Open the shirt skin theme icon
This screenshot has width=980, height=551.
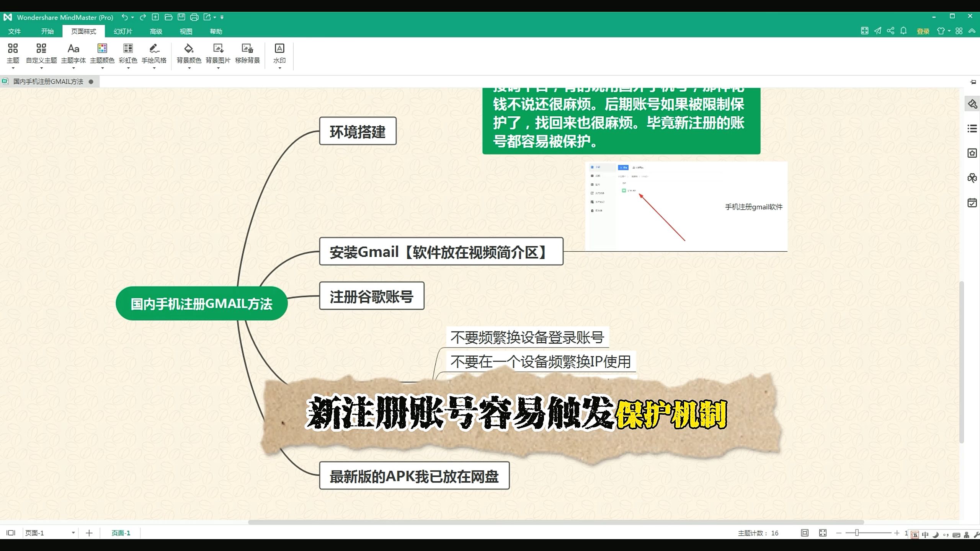tap(941, 31)
